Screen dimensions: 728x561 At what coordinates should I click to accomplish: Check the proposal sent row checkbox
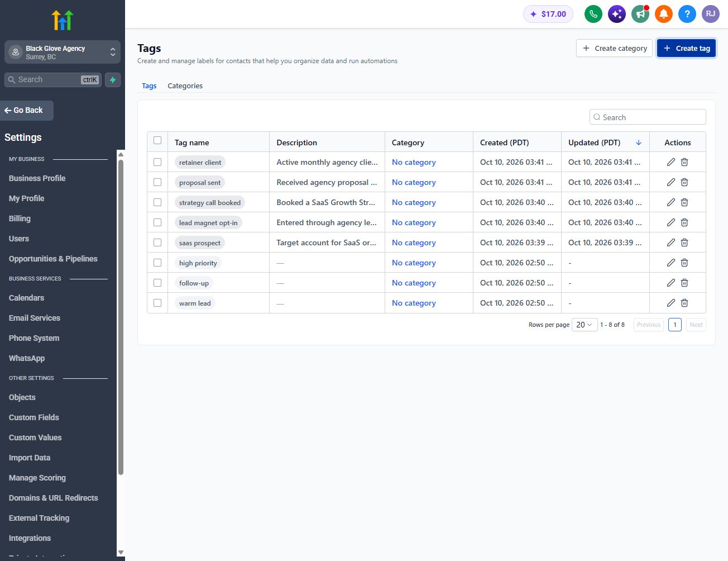point(157,182)
